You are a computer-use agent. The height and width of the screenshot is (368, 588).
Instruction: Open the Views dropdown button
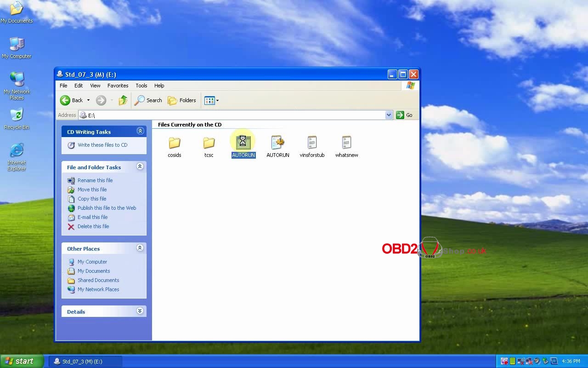tap(211, 100)
